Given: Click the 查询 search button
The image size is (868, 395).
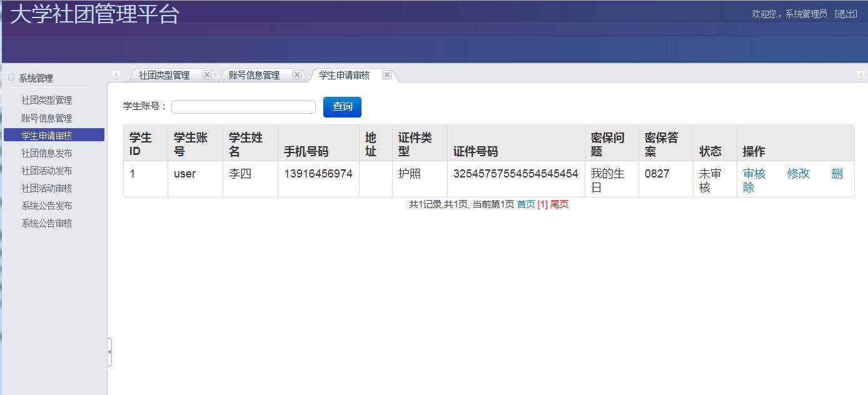Looking at the screenshot, I should coord(341,106).
